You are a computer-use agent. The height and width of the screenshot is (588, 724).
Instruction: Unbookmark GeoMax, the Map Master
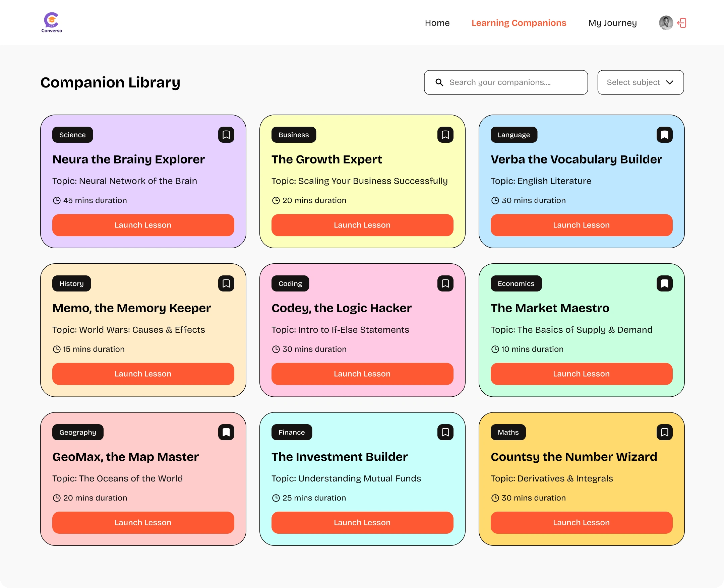pos(226,432)
